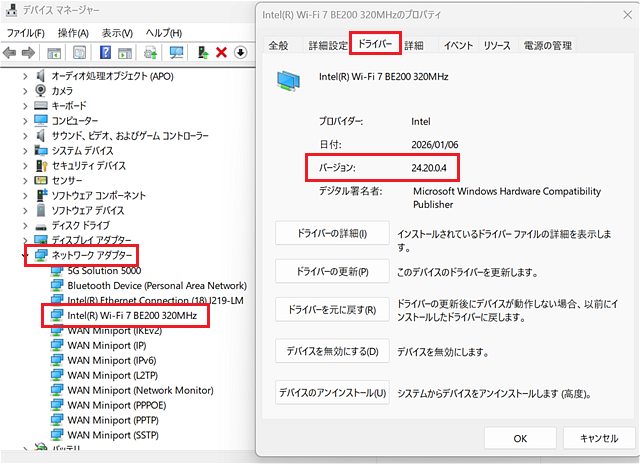Click the show/hide console tree toolbar icon

pos(54,53)
